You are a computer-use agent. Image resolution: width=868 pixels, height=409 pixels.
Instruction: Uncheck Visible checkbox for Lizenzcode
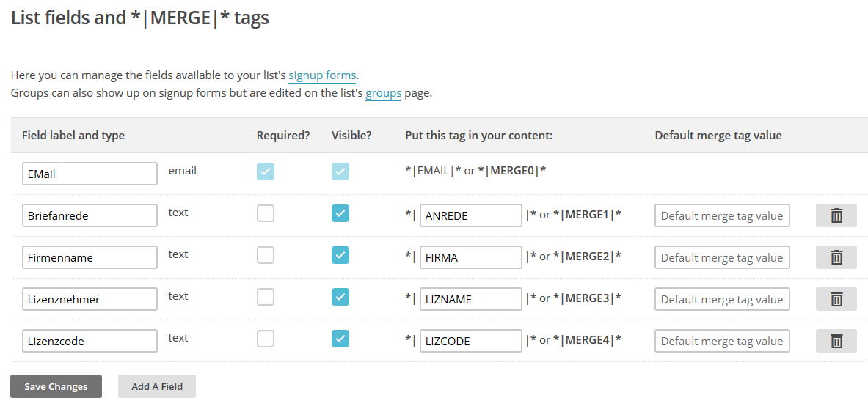pyautogui.click(x=340, y=339)
